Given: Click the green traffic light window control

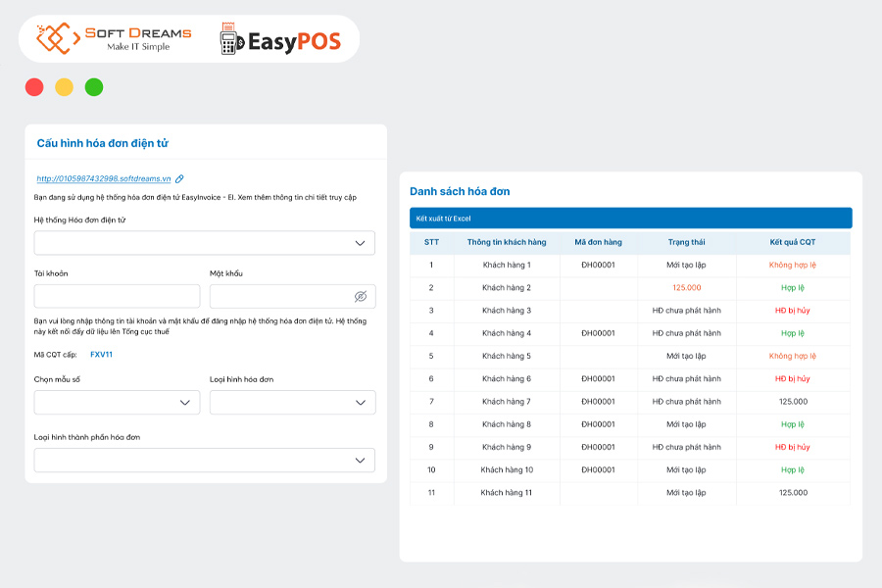Looking at the screenshot, I should [94, 86].
